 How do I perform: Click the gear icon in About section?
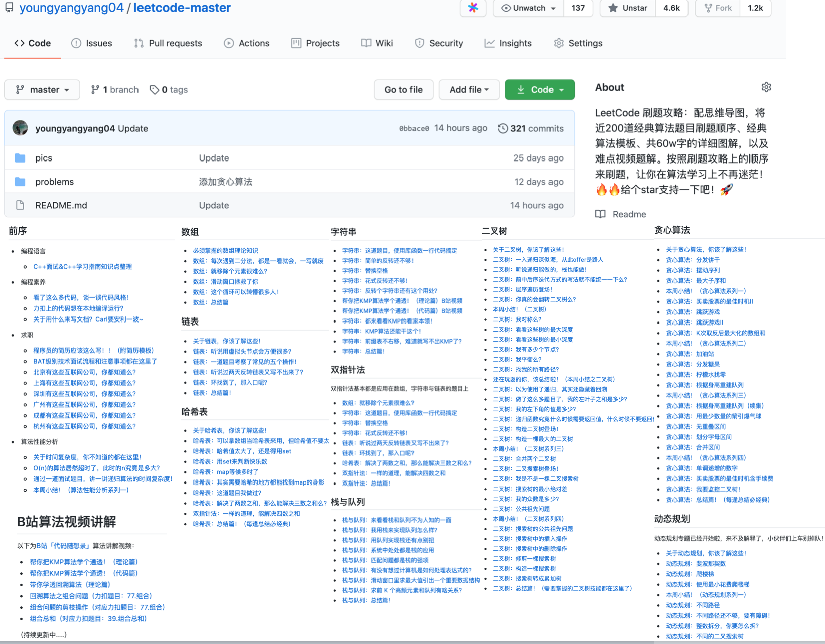click(766, 87)
